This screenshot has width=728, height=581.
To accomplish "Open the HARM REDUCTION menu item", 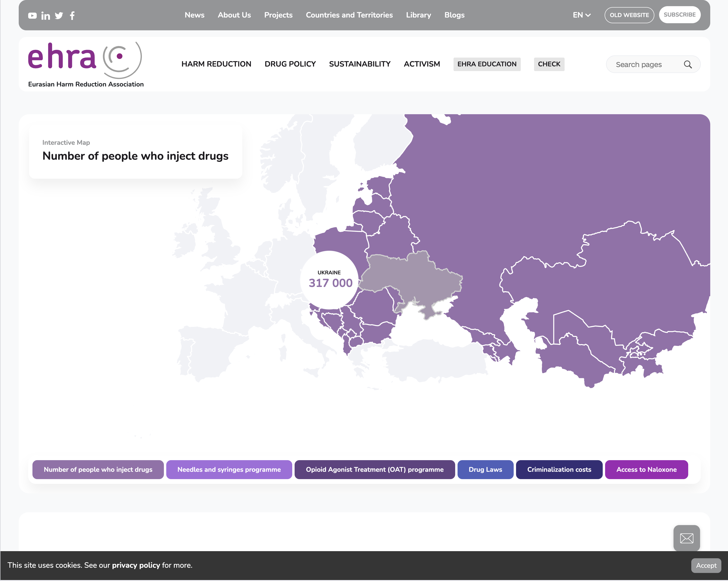I will click(x=216, y=64).
